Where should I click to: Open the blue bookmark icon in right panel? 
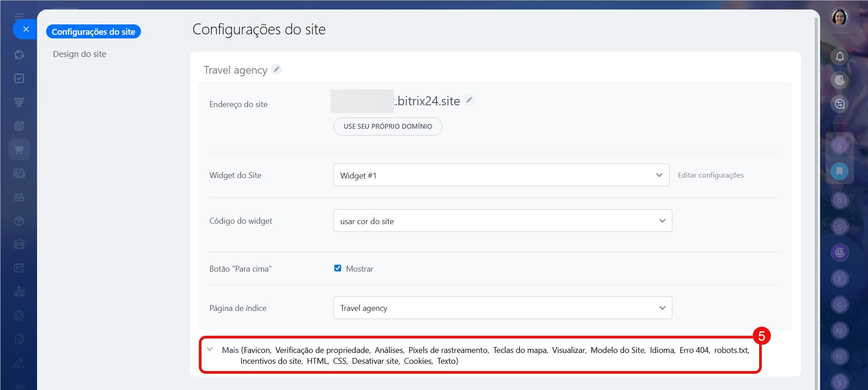pyautogui.click(x=840, y=171)
